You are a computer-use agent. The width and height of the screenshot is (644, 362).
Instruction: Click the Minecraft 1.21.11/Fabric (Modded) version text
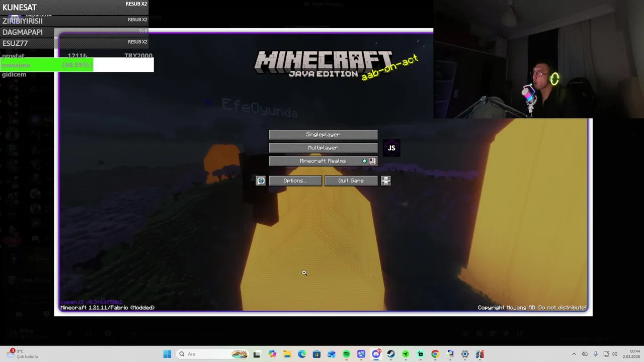(108, 308)
